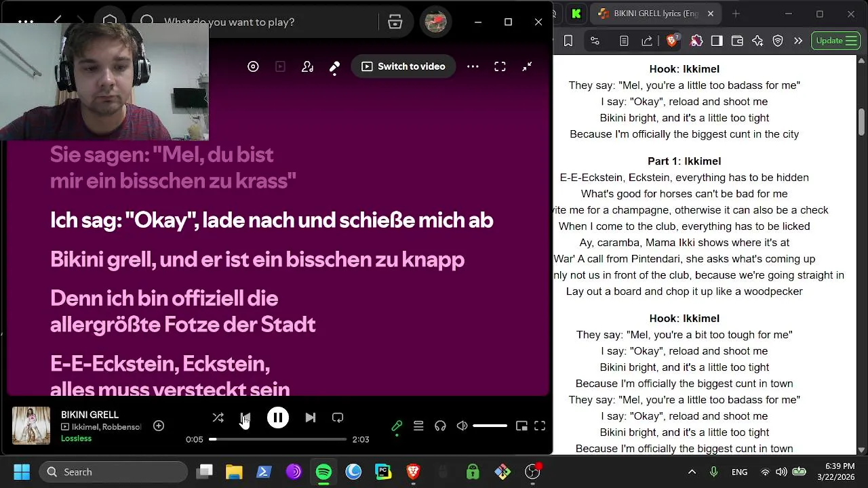
Task: Use the lyrics page vertical scrollbar
Action: click(x=862, y=122)
